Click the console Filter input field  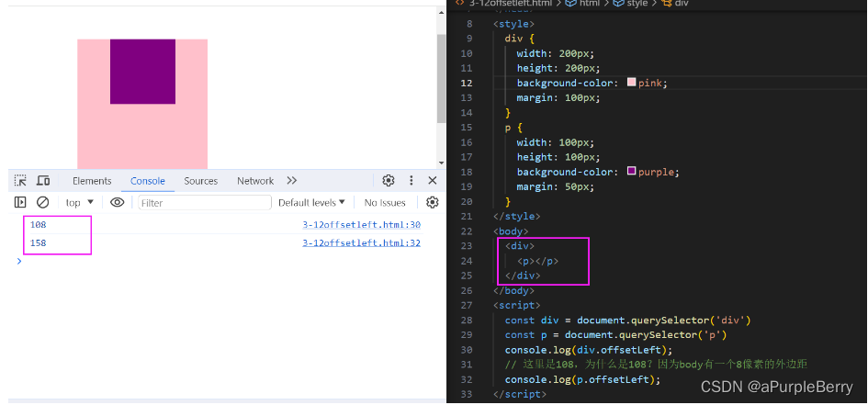[x=205, y=202]
